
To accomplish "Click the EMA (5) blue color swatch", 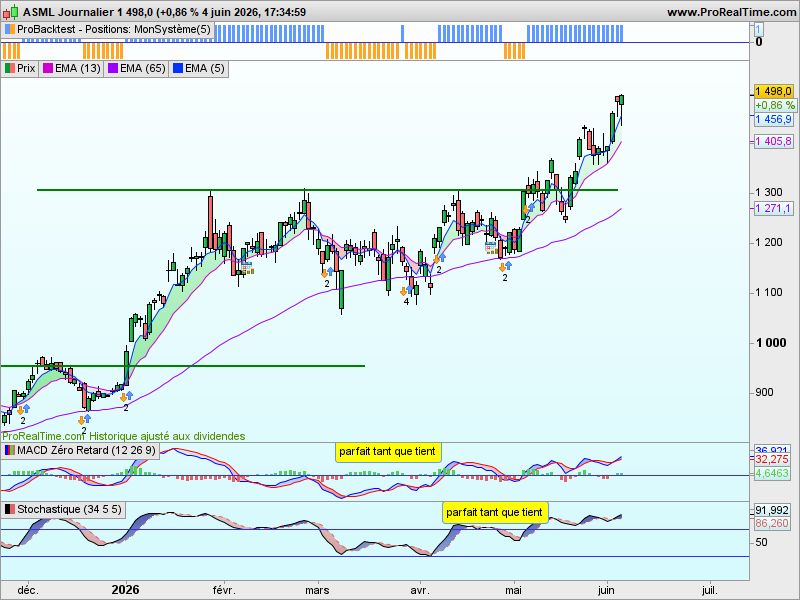I will (x=178, y=68).
